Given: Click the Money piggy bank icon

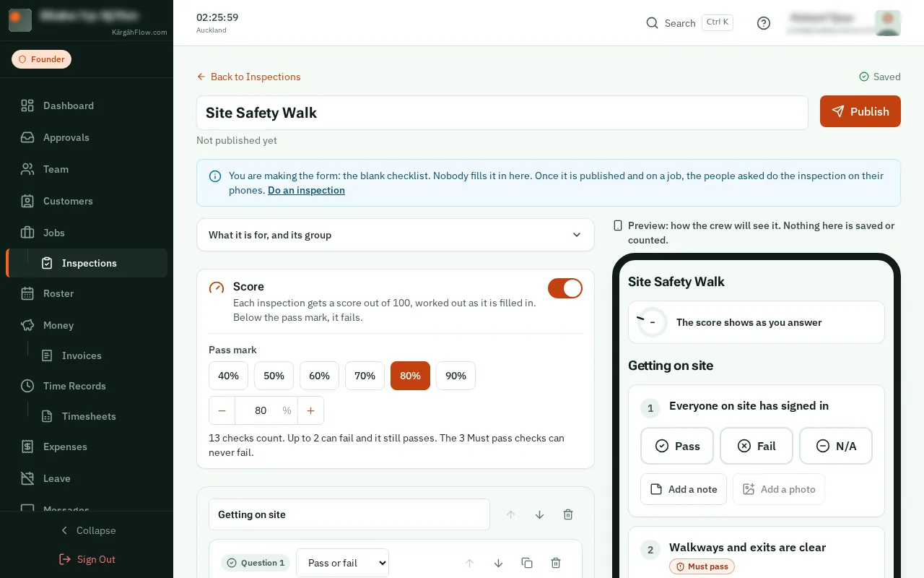Looking at the screenshot, I should [27, 325].
